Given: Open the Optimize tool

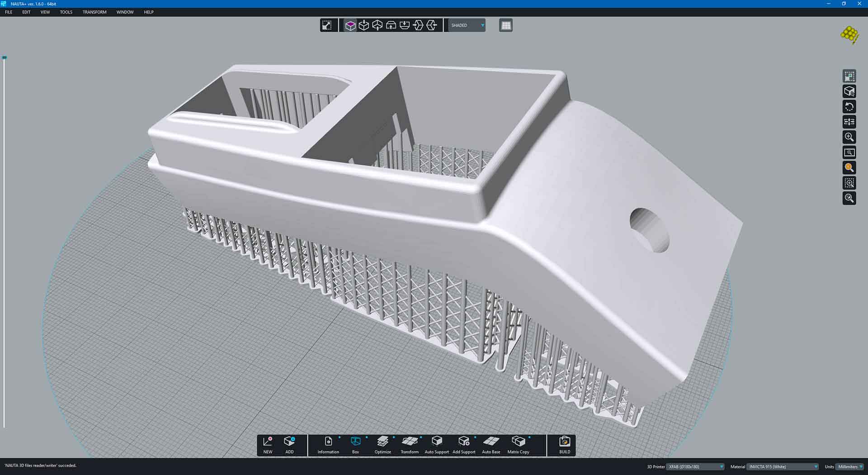Looking at the screenshot, I should click(x=382, y=445).
